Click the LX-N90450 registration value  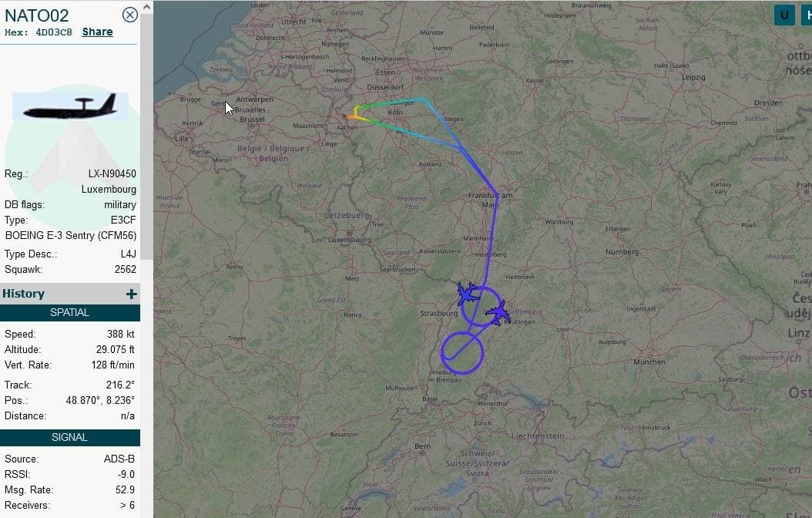click(x=112, y=173)
